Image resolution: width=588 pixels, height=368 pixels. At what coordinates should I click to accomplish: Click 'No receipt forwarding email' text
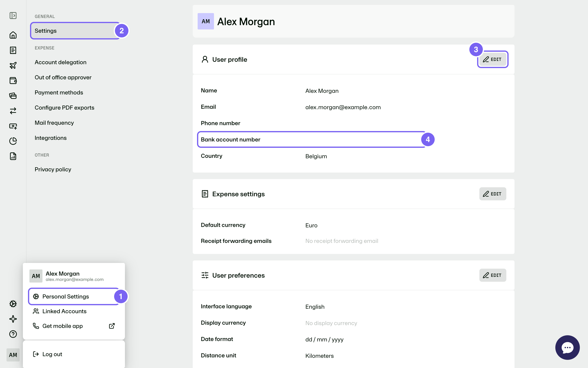coord(342,241)
